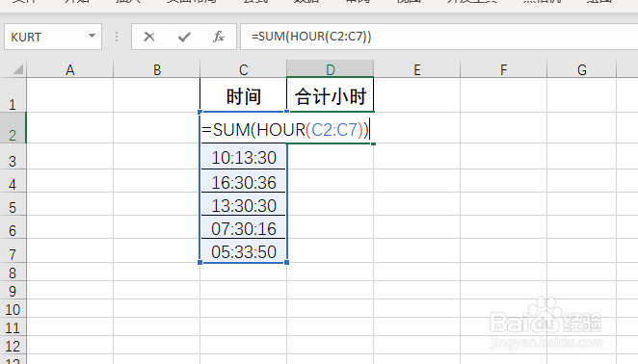638x364 pixels.
Task: Select column D header
Action: pos(330,69)
